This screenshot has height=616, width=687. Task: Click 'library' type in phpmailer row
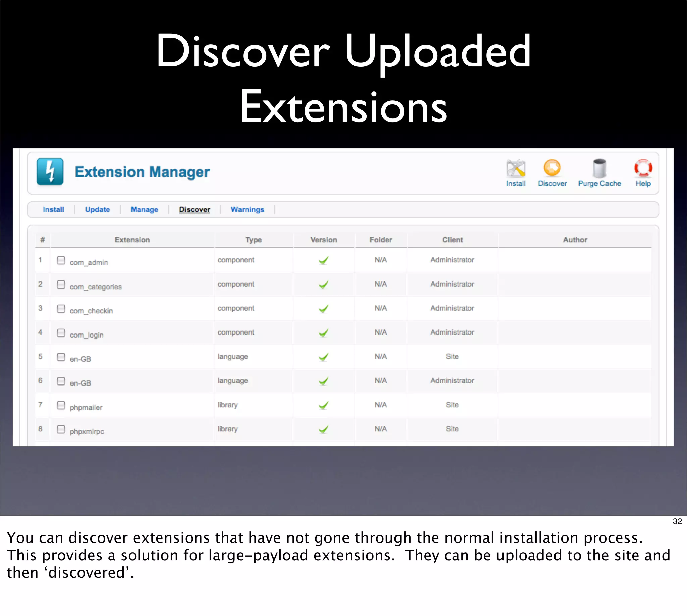point(228,405)
